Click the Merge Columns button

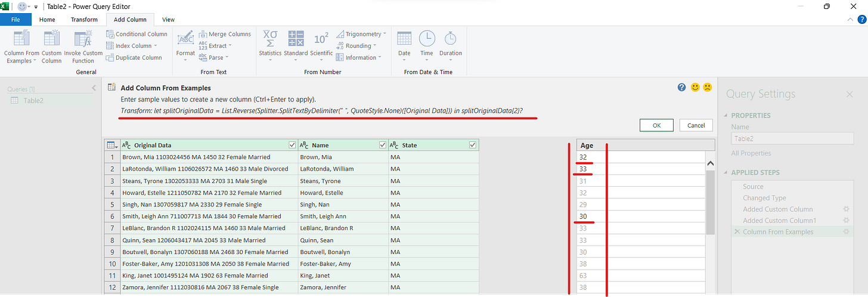click(x=225, y=34)
